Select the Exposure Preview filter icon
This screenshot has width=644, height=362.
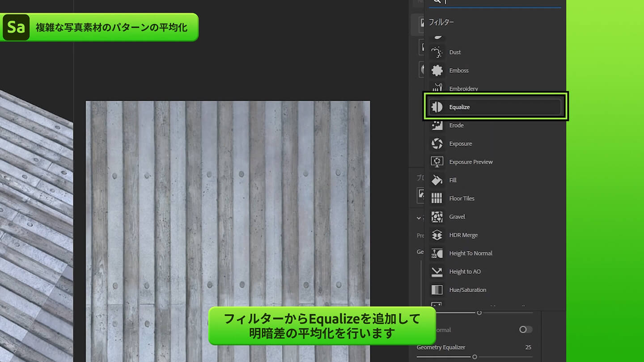pos(437,162)
